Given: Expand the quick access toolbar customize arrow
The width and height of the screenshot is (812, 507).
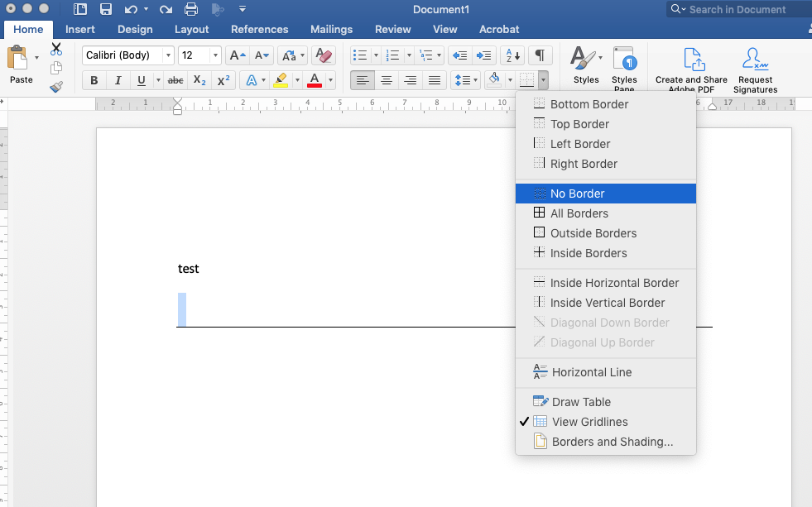Looking at the screenshot, I should click(243, 9).
